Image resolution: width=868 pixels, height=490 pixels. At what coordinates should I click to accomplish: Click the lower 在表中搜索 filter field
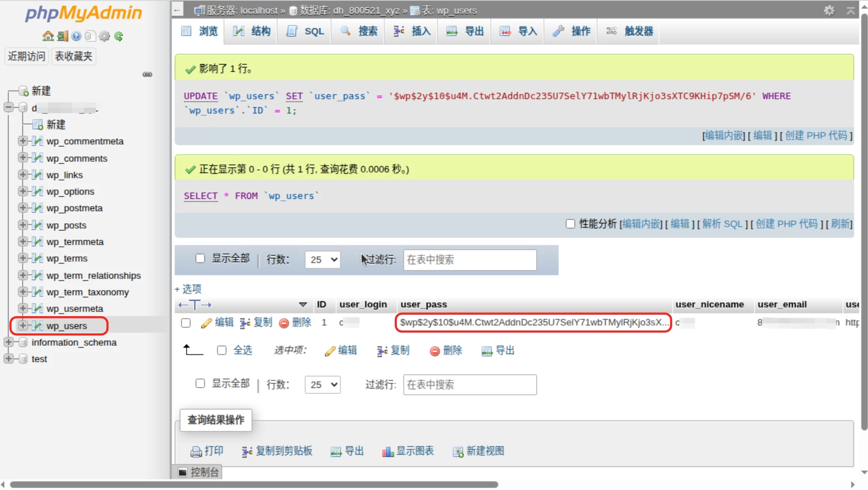tap(470, 385)
